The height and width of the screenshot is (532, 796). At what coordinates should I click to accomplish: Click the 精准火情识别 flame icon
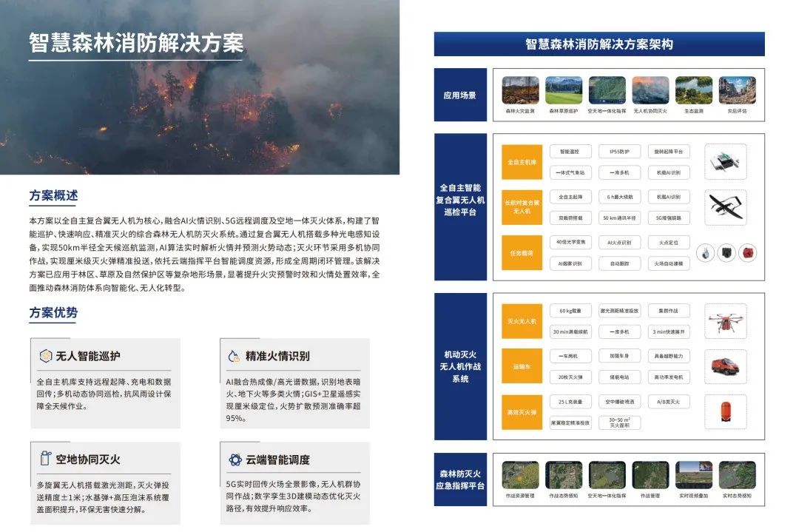(235, 356)
